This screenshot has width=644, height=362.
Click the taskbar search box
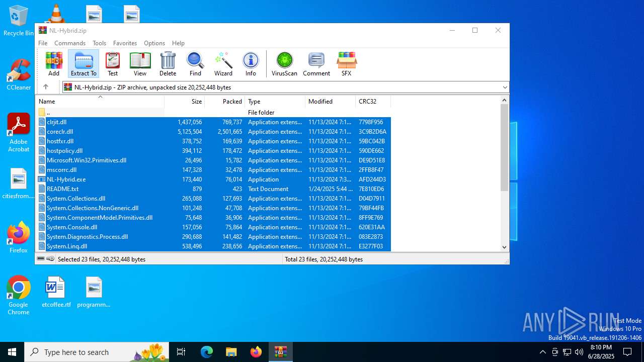coord(97,352)
